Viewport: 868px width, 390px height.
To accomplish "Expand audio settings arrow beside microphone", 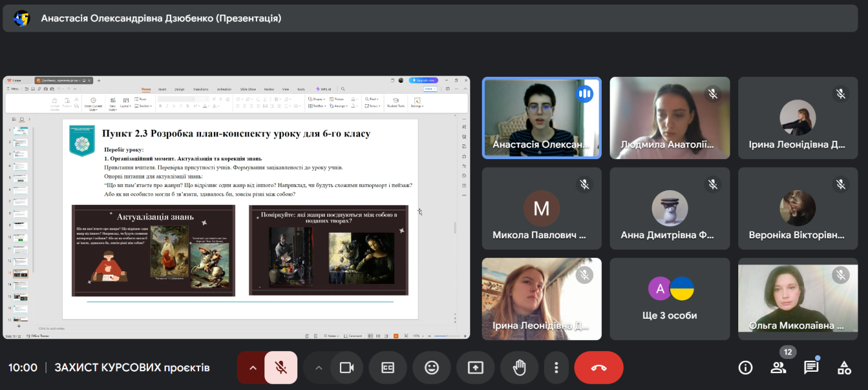I will pyautogui.click(x=253, y=367).
